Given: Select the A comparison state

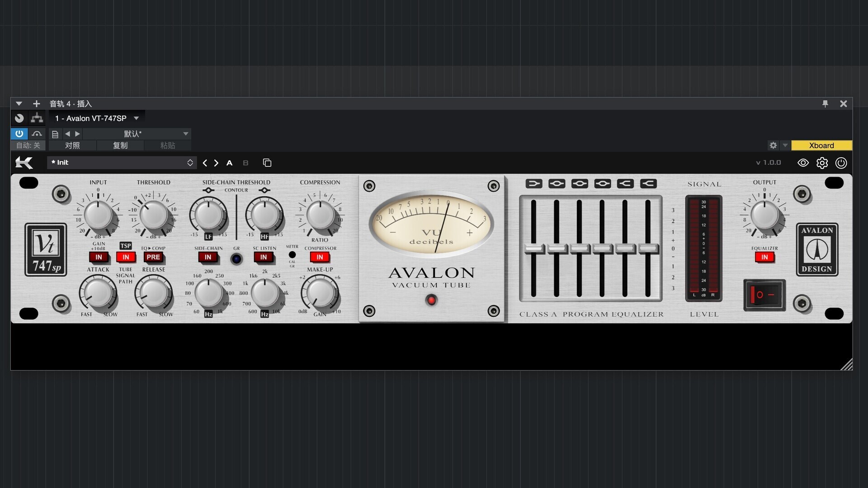Looking at the screenshot, I should [230, 163].
